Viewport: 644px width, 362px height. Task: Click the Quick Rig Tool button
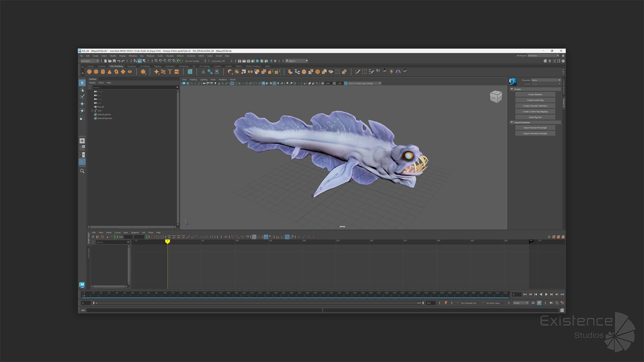click(535, 117)
